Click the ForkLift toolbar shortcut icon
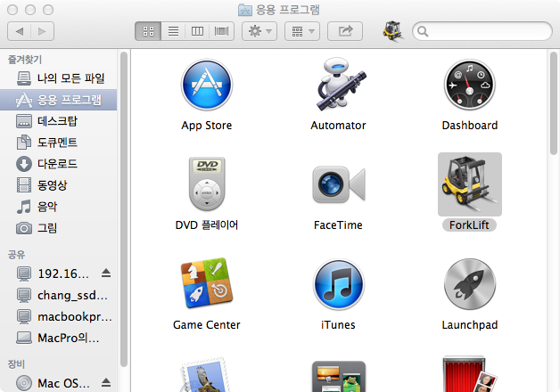This screenshot has height=392, width=560. pyautogui.click(x=392, y=31)
